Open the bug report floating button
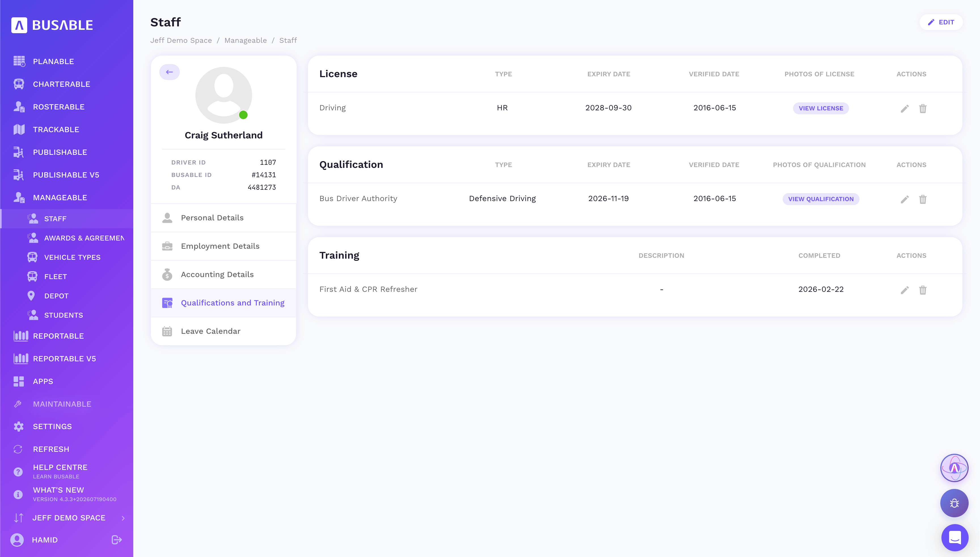980x557 pixels. [x=954, y=503]
